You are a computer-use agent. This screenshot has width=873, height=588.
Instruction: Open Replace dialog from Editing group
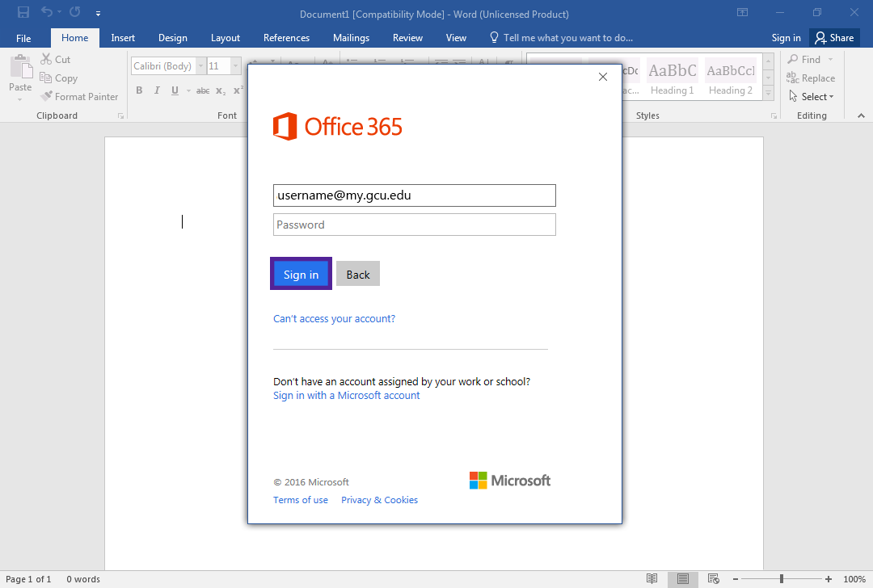811,78
